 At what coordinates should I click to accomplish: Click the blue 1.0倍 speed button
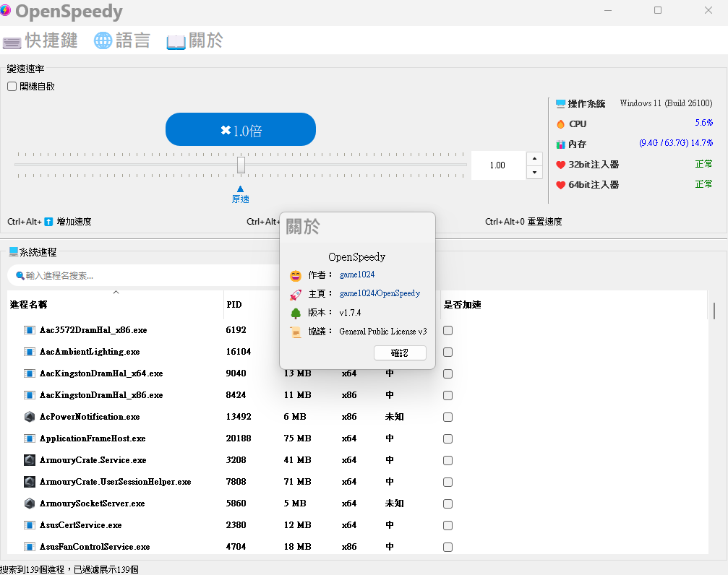point(241,129)
